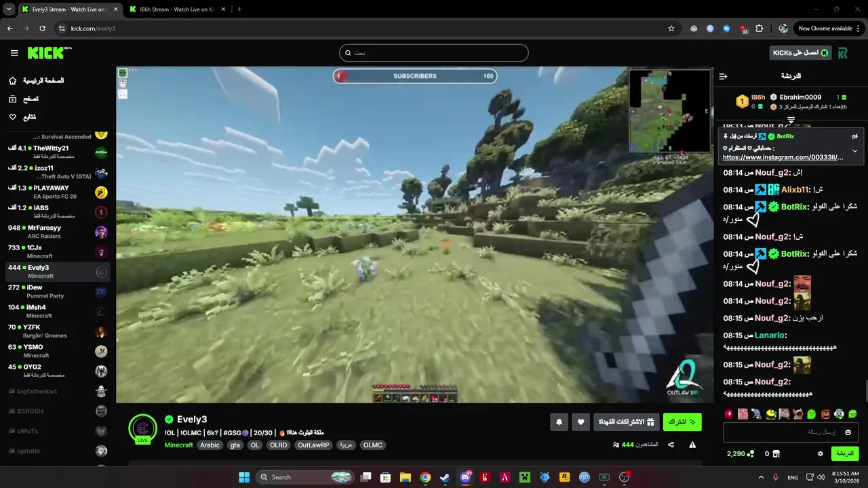Switch to the I86h Stream browser tab
This screenshot has height=488, width=868.
[x=178, y=9]
